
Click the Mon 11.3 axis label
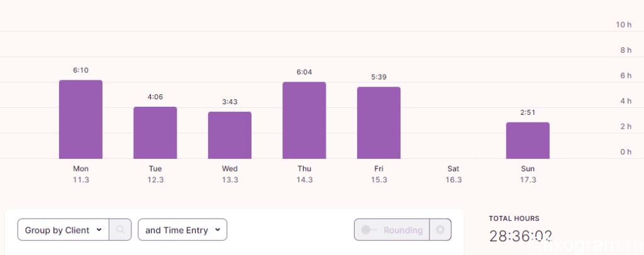[x=81, y=174]
